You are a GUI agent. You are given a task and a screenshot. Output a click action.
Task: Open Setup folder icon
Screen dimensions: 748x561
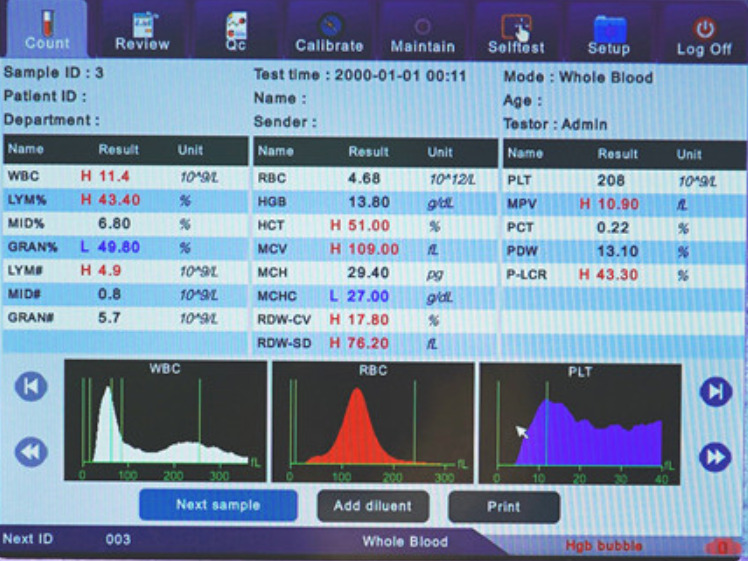point(608,31)
